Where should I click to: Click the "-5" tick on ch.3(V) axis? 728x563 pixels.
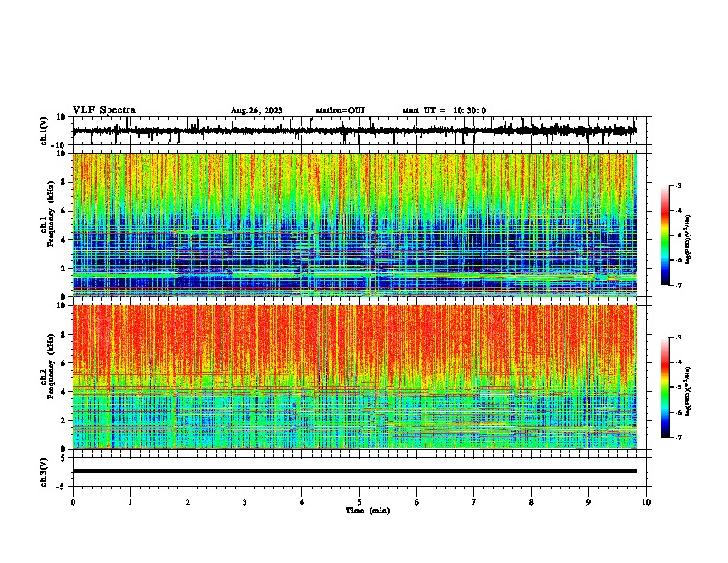(62, 487)
